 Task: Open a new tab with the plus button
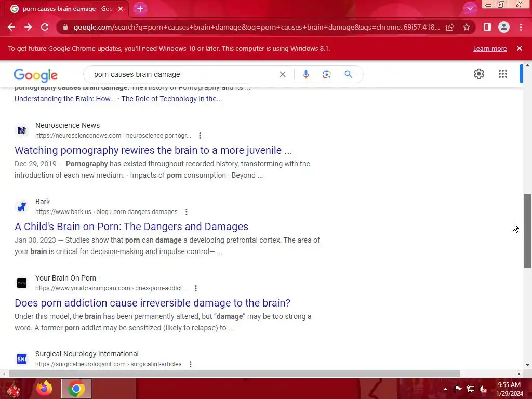point(140,9)
